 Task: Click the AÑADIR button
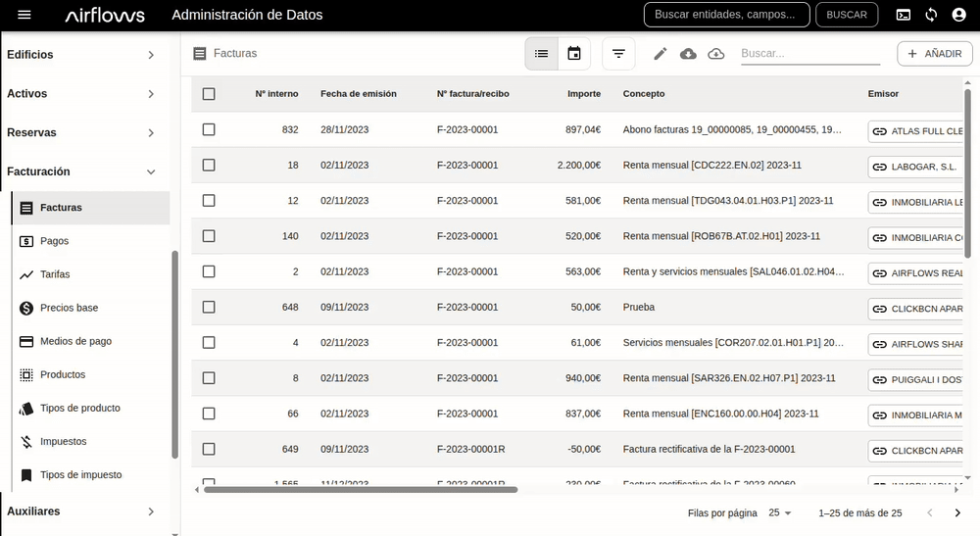click(x=934, y=54)
